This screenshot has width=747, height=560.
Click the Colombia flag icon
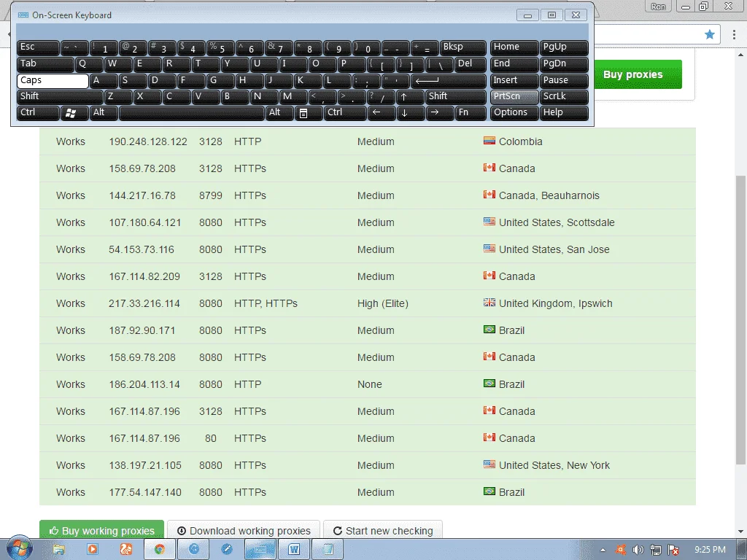tap(489, 141)
